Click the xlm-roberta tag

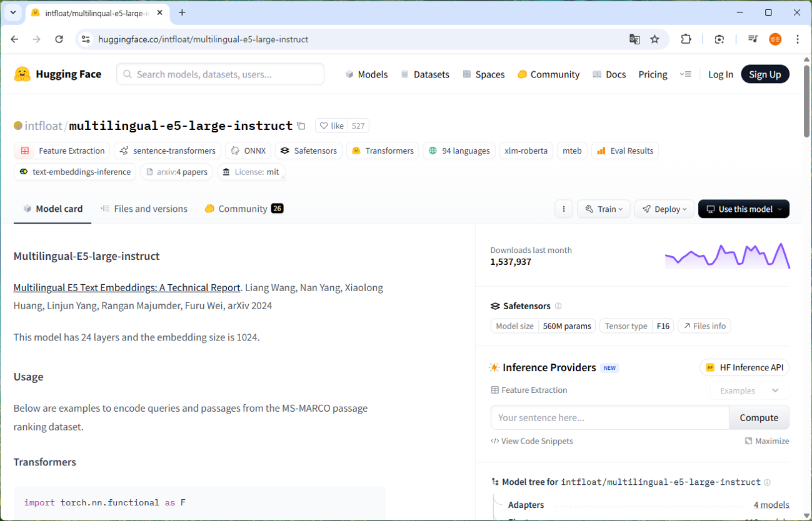tap(526, 151)
